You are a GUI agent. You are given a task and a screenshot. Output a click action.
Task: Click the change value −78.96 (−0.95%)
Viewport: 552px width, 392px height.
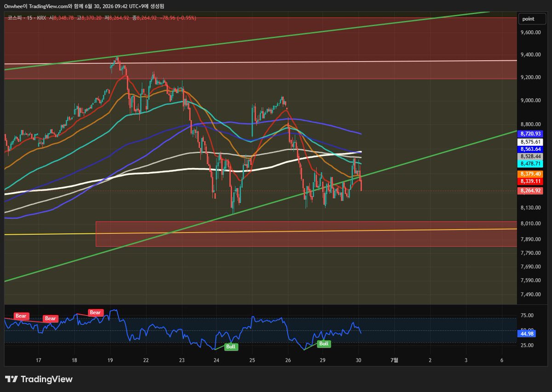pos(178,18)
